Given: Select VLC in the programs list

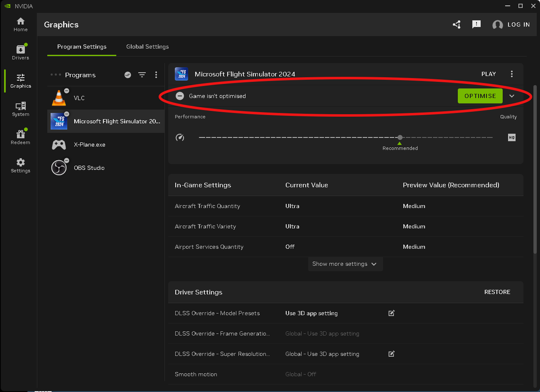Looking at the screenshot, I should tap(106, 98).
